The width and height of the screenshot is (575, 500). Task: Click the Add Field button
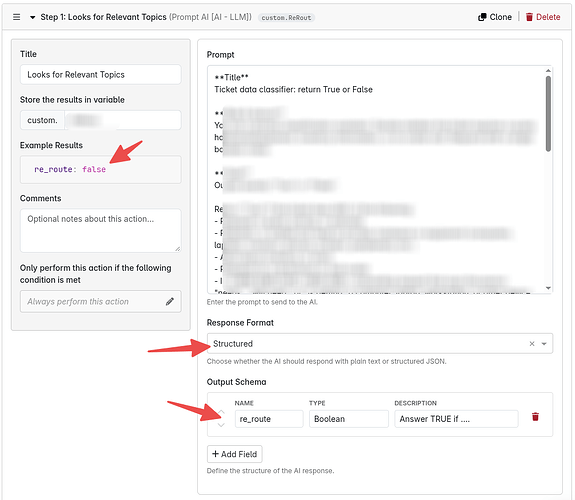click(x=235, y=454)
